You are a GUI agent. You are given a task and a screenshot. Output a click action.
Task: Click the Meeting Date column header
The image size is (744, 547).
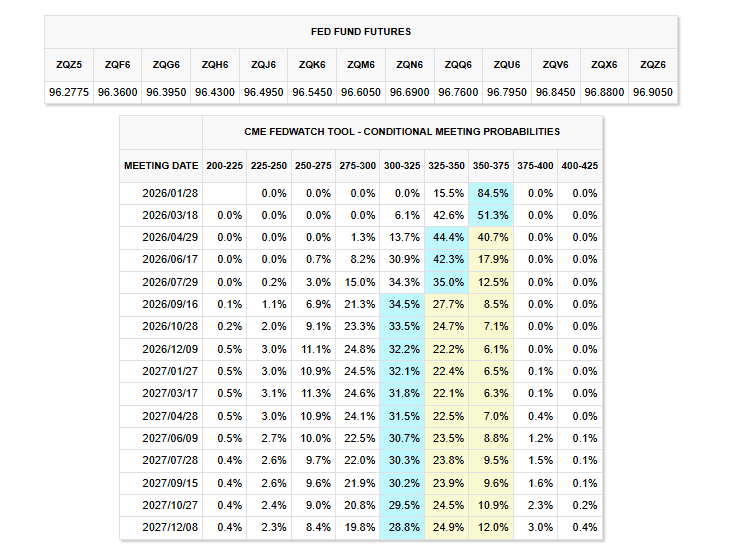point(161,165)
